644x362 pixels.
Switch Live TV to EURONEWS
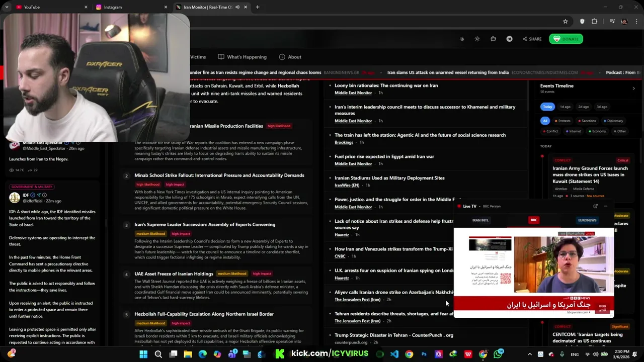(x=587, y=220)
